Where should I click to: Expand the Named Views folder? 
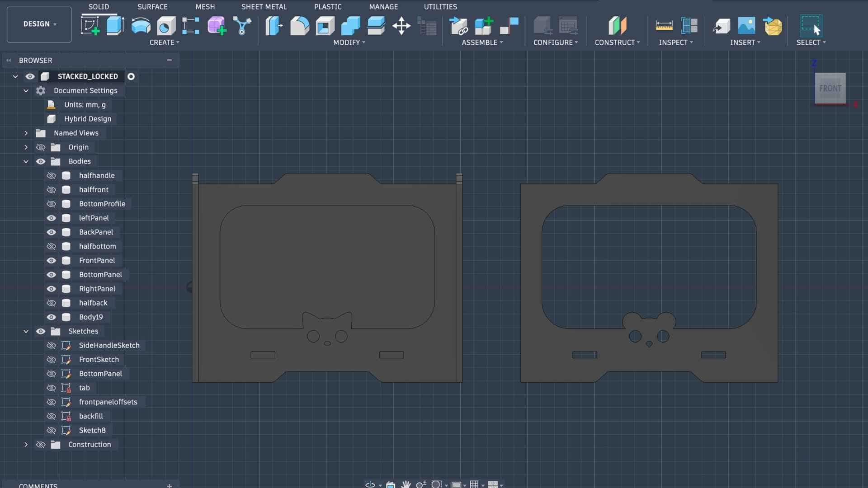pyautogui.click(x=26, y=133)
